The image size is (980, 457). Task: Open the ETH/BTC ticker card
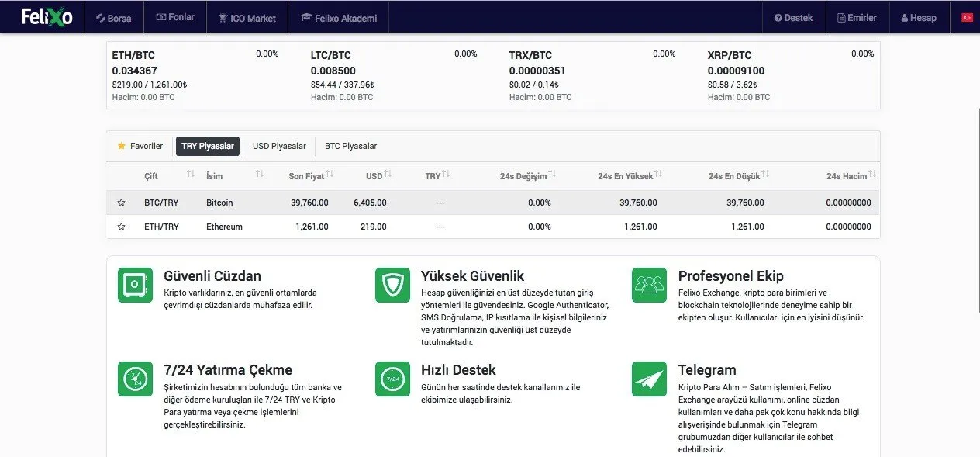point(195,75)
